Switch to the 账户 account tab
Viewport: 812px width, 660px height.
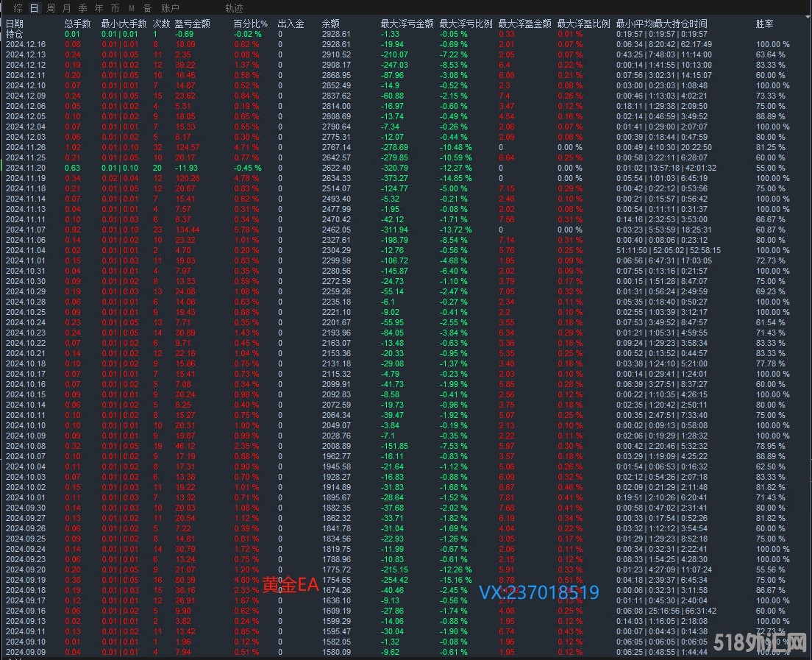170,8
